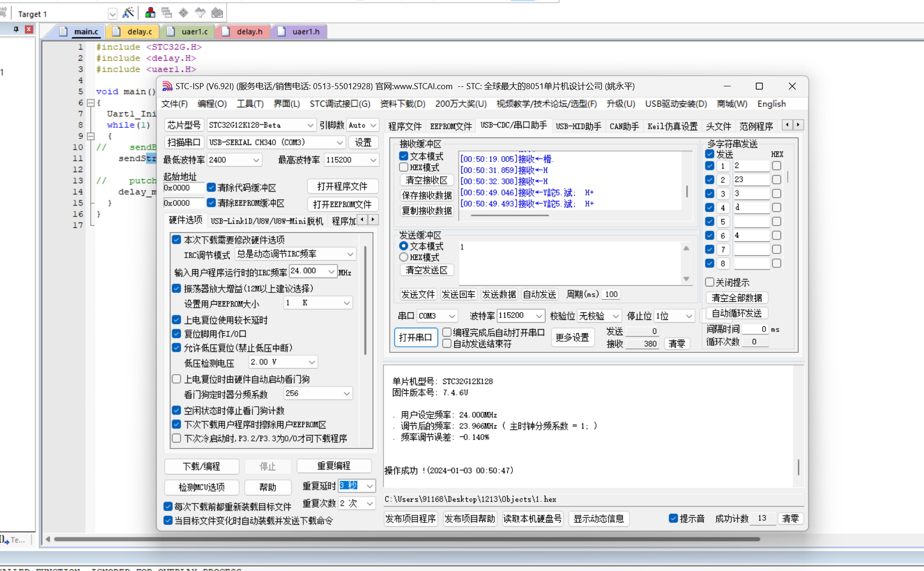Screen dimensions: 924x571
Task: Collapse the while loop fold marker
Action: pos(91,136)
